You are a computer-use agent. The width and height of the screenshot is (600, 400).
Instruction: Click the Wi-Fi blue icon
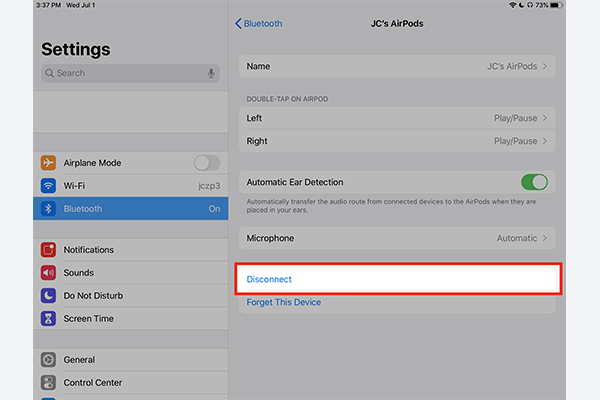pyautogui.click(x=48, y=186)
